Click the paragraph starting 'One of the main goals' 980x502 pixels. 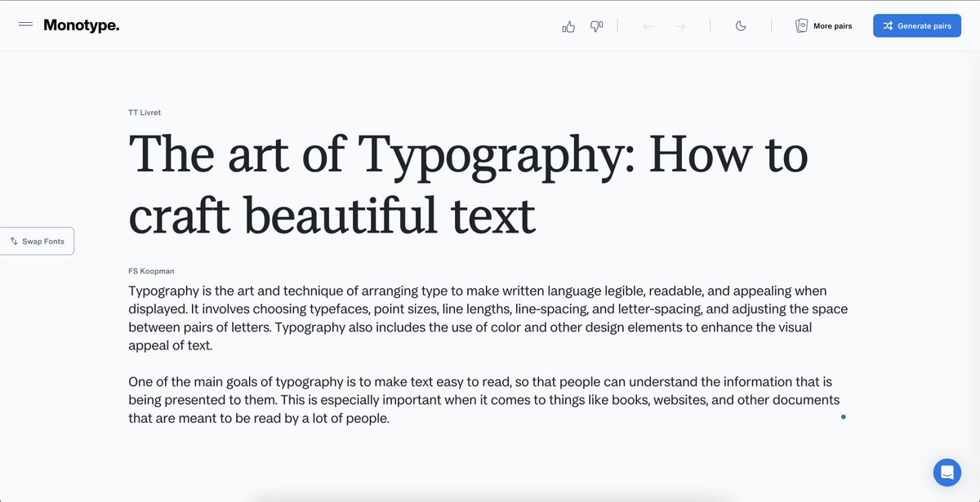(484, 400)
